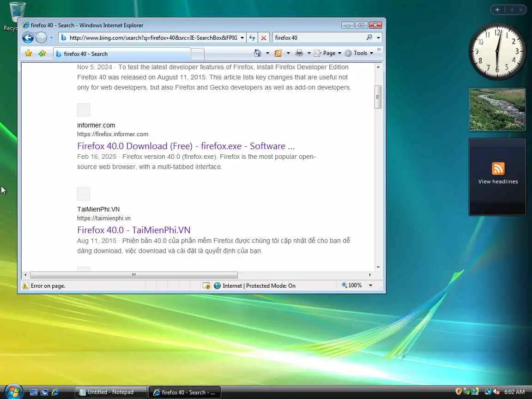This screenshot has height=399, width=532.
Task: Expand zoom level dropdown arrow
Action: click(x=370, y=285)
